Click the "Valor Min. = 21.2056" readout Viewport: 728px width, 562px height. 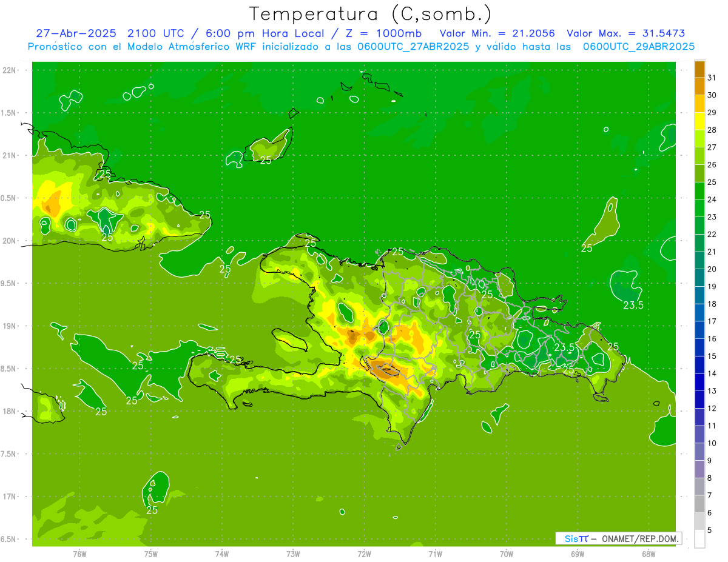[x=497, y=33]
